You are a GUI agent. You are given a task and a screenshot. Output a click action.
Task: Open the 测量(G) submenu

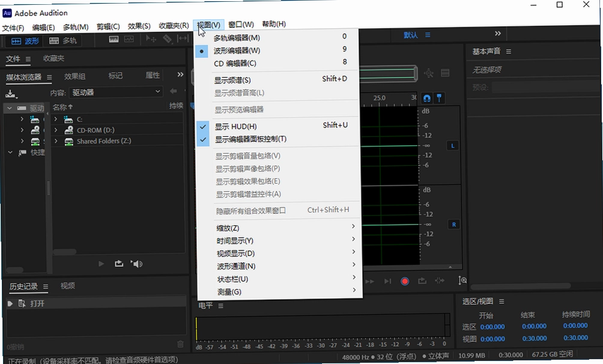279,292
